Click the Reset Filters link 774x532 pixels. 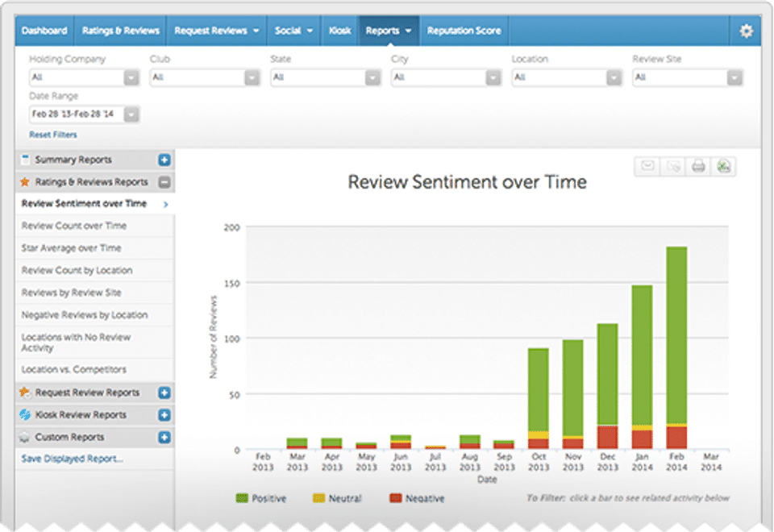[53, 135]
